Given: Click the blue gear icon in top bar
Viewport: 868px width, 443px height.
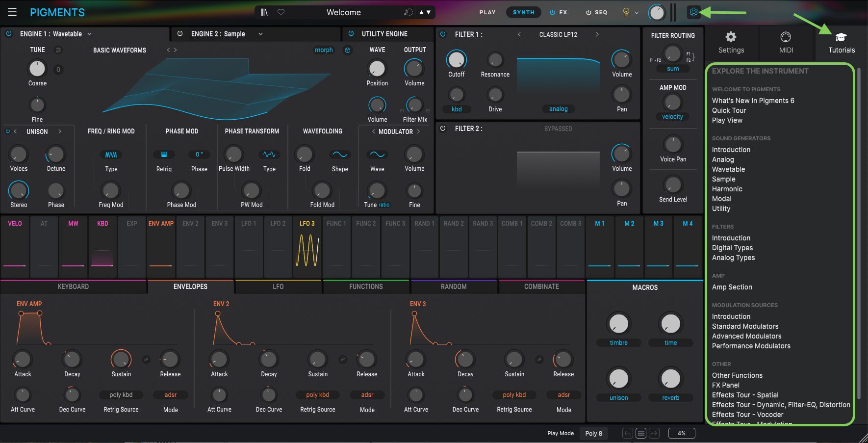Looking at the screenshot, I should (x=693, y=12).
